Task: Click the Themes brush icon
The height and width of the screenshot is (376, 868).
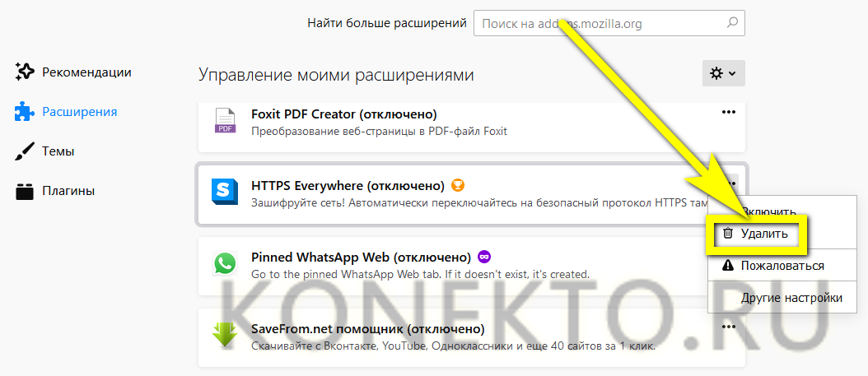Action: point(24,151)
